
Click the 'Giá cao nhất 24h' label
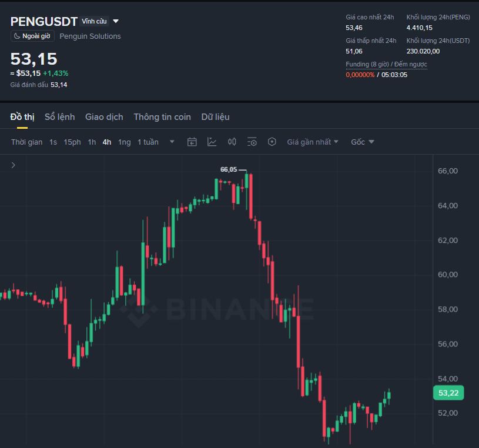pos(370,18)
